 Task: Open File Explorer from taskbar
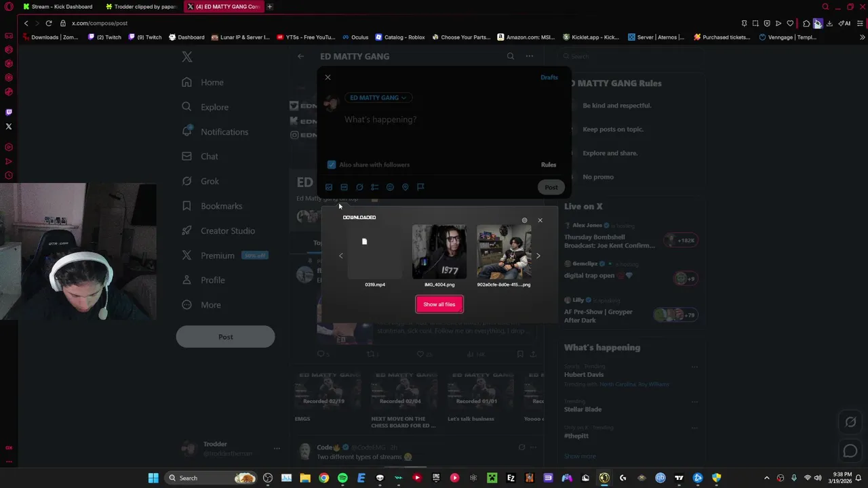(305, 478)
